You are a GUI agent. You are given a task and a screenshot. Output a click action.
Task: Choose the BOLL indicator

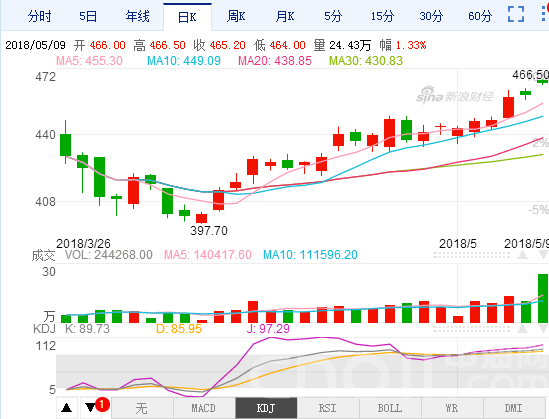click(390, 408)
